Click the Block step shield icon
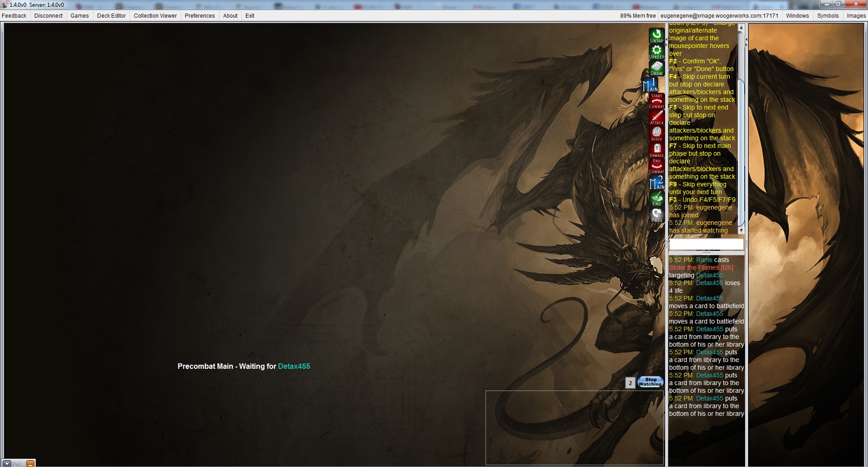The image size is (868, 467). coord(656,133)
